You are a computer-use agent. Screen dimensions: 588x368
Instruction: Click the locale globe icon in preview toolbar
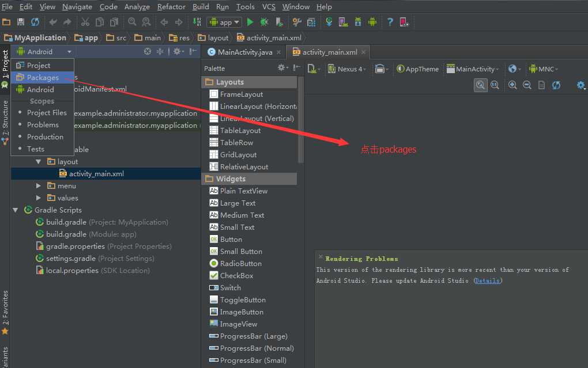point(514,69)
